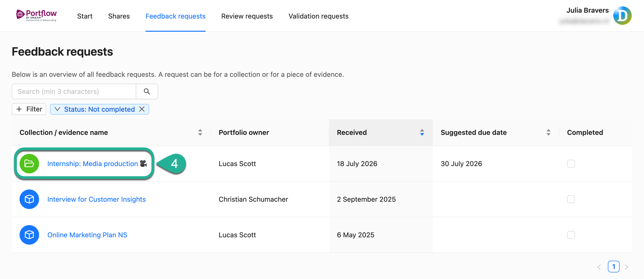
Task: Open the Shares tab
Action: 119,16
